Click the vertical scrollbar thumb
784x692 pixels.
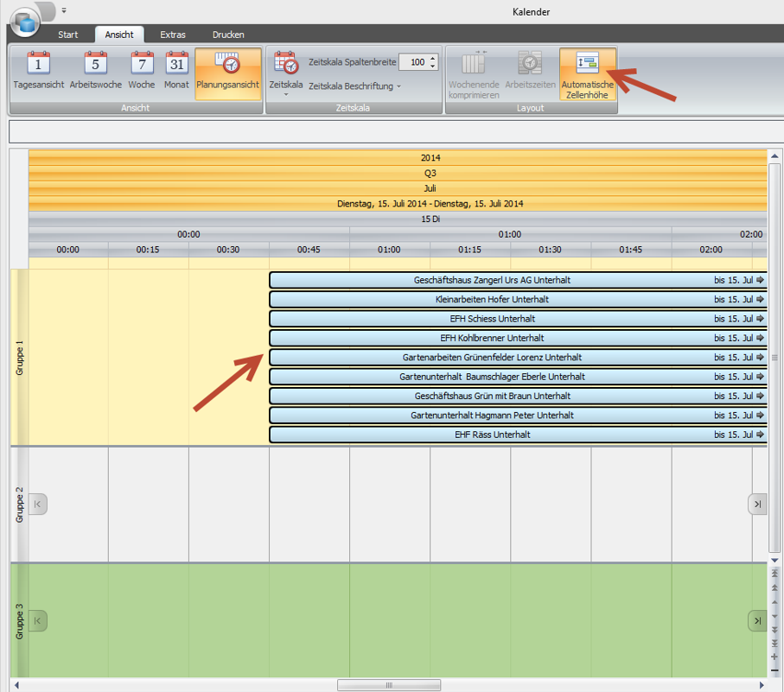[774, 358]
